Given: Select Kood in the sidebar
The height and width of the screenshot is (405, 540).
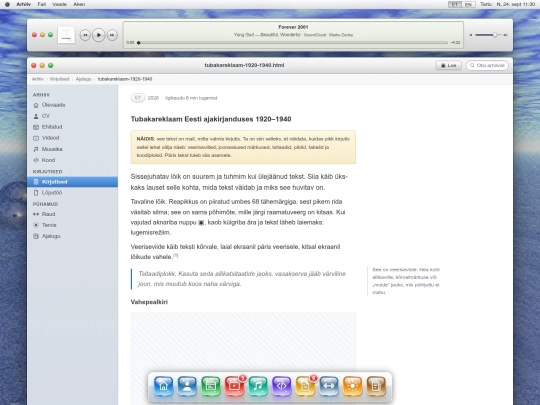Looking at the screenshot, I should click(x=72, y=160).
